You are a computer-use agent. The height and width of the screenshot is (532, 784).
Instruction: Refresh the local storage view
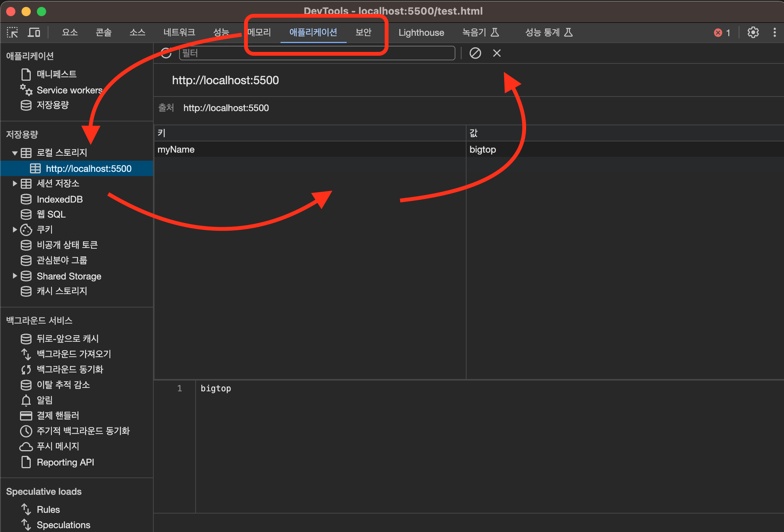pos(166,53)
